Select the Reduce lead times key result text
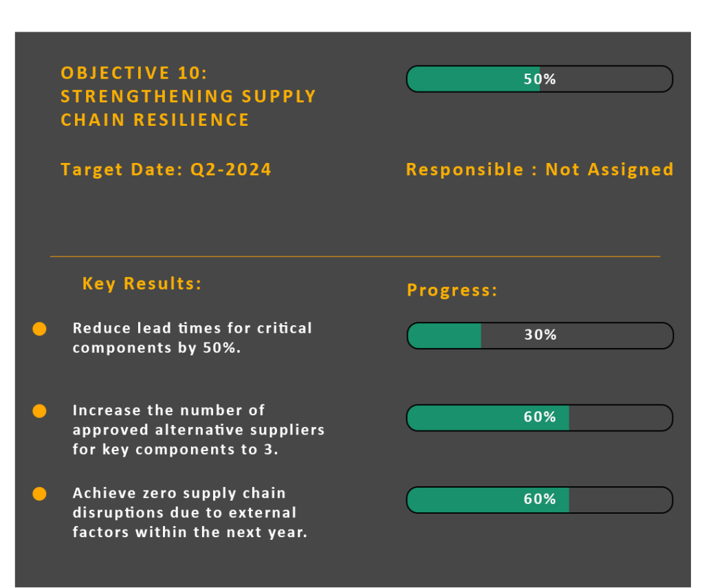This screenshot has height=588, width=704. click(x=192, y=338)
